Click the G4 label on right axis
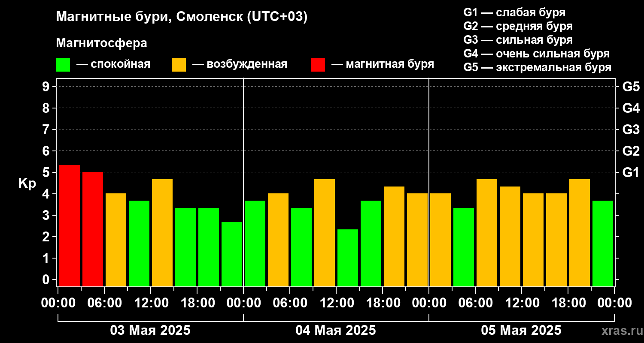Screen dimensions: 644x343 click(631, 108)
